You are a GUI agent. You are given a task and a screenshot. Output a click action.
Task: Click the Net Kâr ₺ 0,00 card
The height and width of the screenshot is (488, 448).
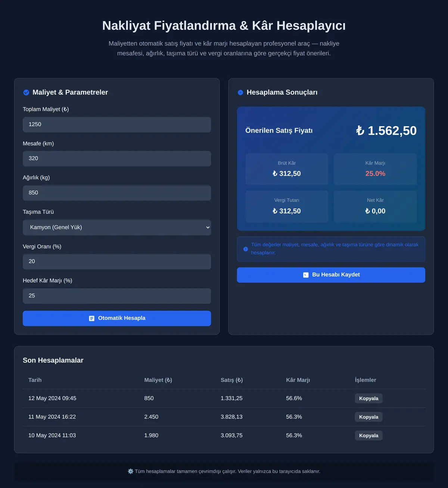point(375,207)
